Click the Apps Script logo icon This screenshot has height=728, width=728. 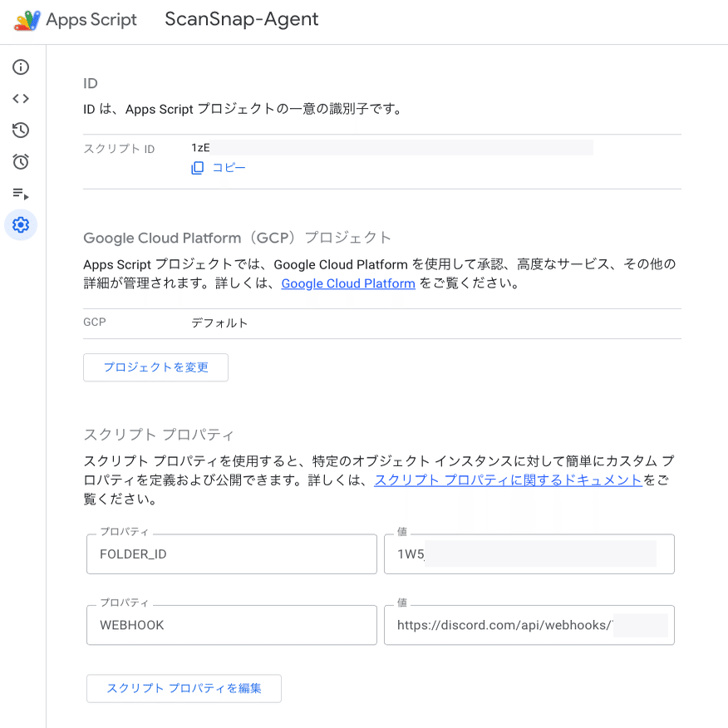click(x=27, y=21)
